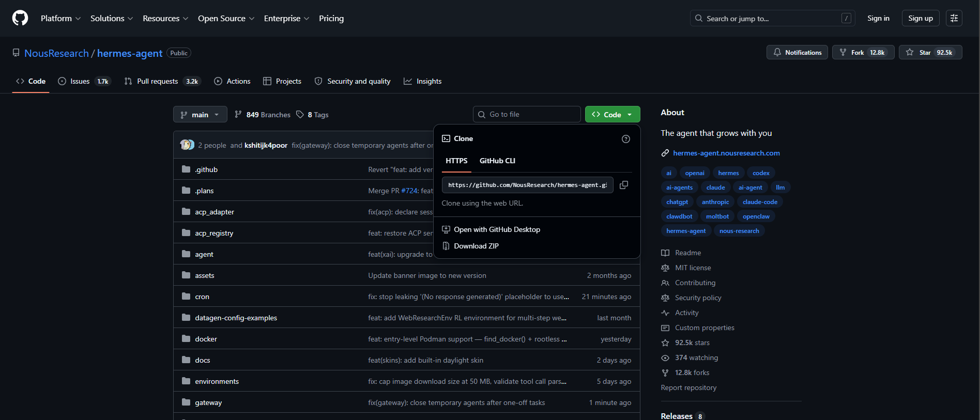980x420 pixels.
Task: Click the Readme book icon
Action: 665,253
